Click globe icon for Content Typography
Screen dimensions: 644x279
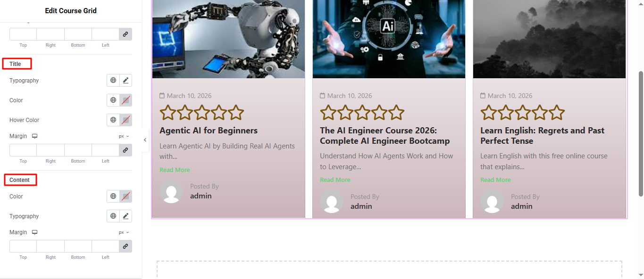(x=113, y=216)
